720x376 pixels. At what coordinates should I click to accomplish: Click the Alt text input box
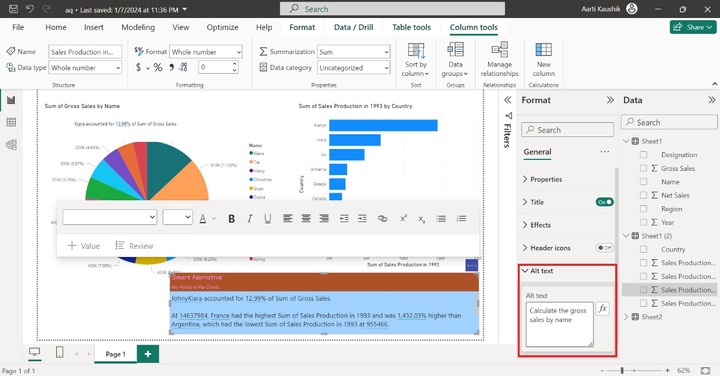[x=559, y=324]
